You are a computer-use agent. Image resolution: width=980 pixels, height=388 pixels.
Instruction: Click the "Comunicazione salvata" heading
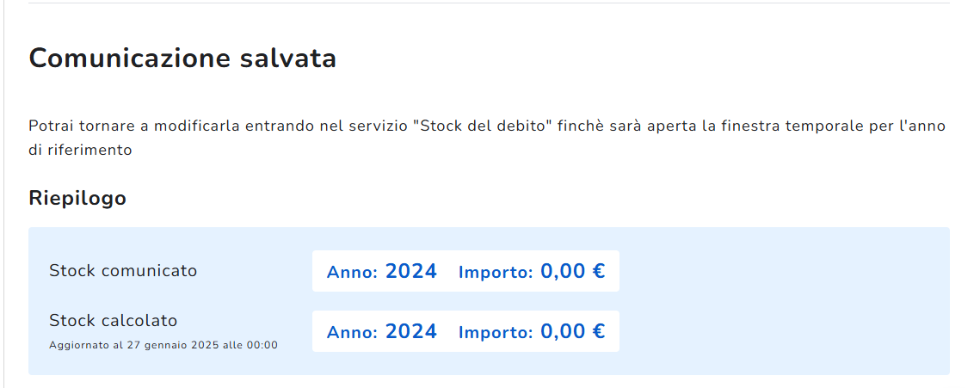(182, 59)
